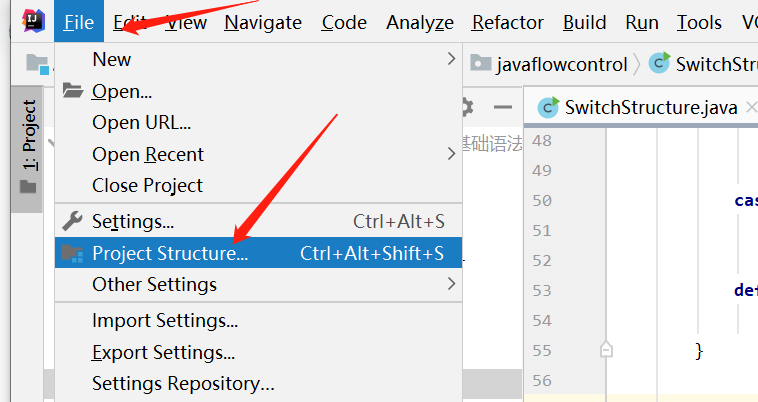
Task: Click the javaflowcontrol breadcrumb folder icon
Action: pos(481,64)
